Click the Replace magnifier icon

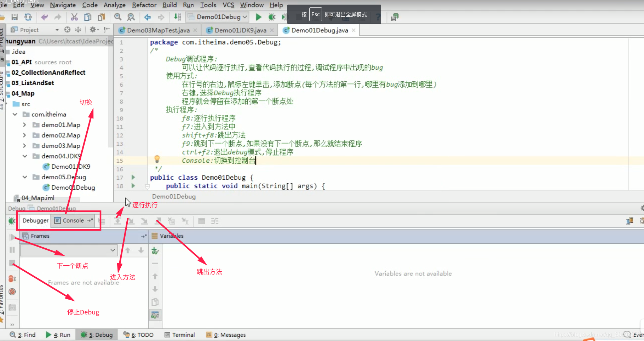131,17
